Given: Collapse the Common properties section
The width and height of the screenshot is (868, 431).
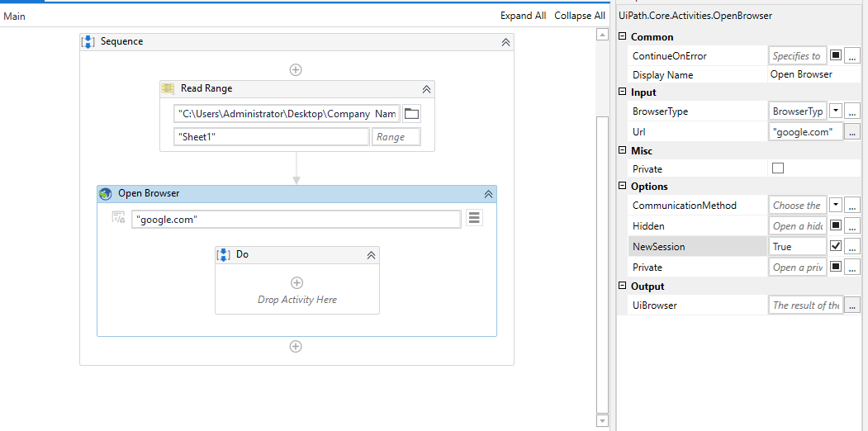Looking at the screenshot, I should click(x=623, y=36).
